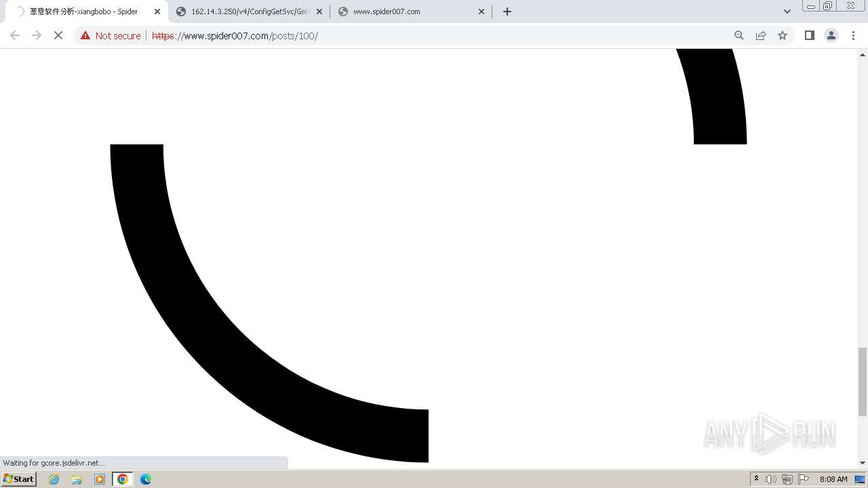Open File Explorer from taskbar
Viewport: 868px width, 488px height.
tap(77, 479)
